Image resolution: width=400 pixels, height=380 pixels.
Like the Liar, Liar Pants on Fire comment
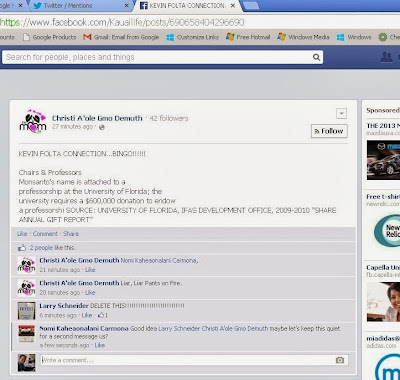coord(90,293)
